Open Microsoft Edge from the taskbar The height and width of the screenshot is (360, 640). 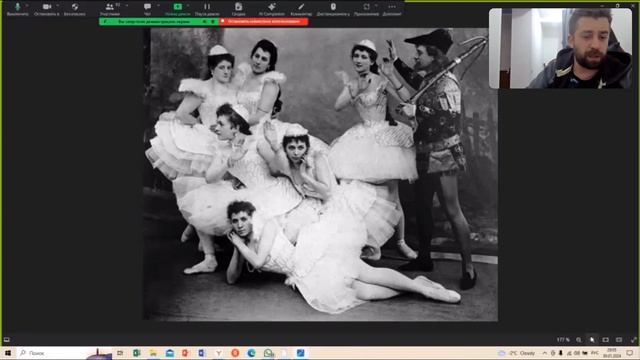click(x=251, y=353)
